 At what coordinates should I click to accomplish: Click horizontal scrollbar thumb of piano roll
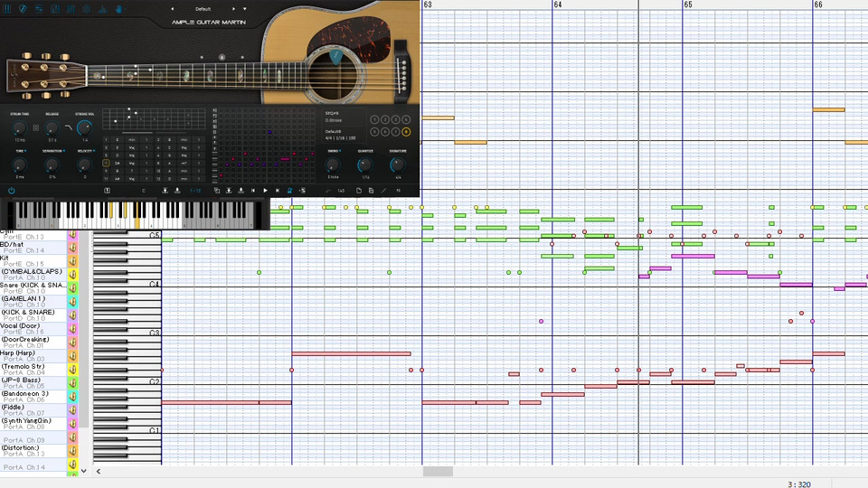(438, 472)
